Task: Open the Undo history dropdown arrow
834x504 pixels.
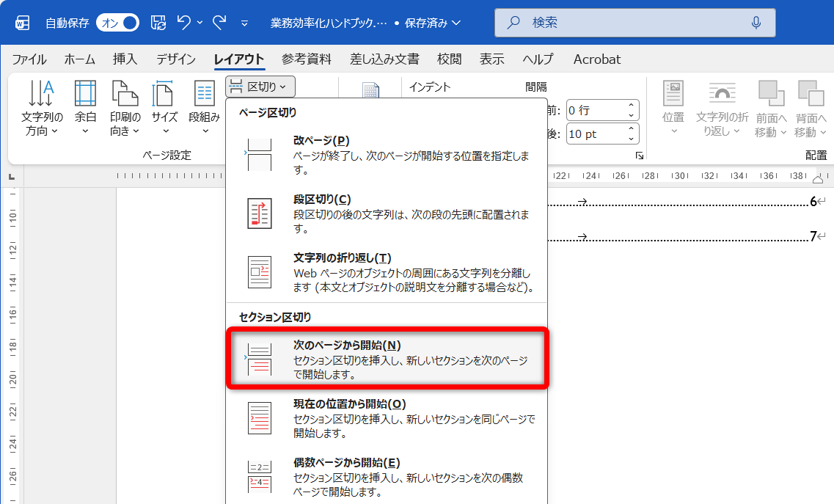Action: pos(200,23)
